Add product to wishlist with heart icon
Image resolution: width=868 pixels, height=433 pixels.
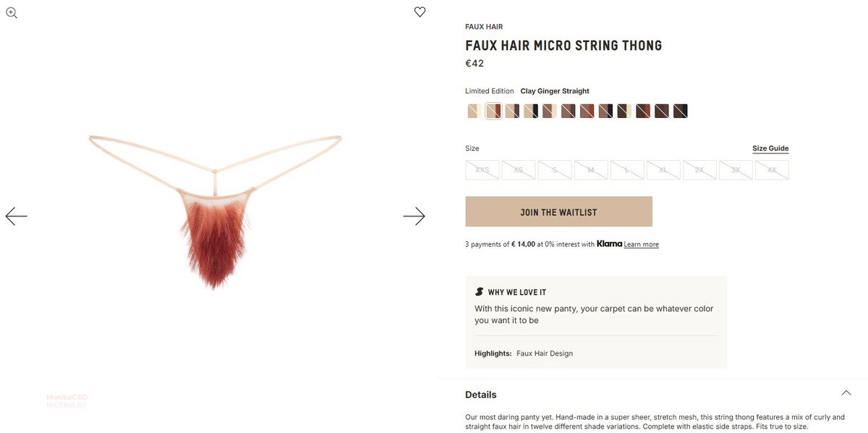pyautogui.click(x=420, y=12)
